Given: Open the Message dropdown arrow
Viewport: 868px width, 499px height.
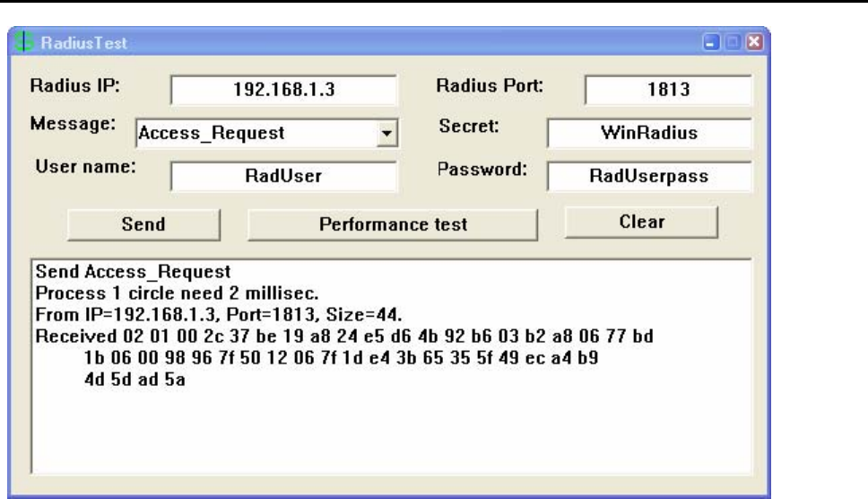Looking at the screenshot, I should pos(387,134).
